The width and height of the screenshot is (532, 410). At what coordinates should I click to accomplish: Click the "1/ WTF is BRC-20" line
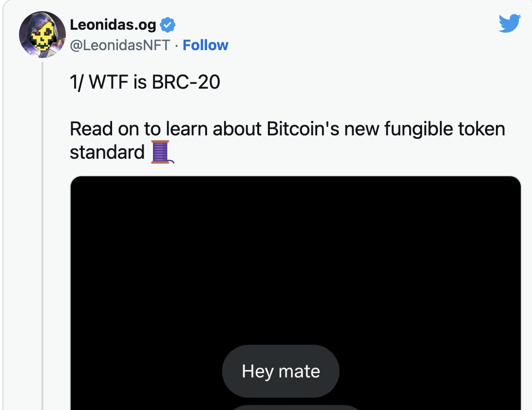[x=145, y=82]
